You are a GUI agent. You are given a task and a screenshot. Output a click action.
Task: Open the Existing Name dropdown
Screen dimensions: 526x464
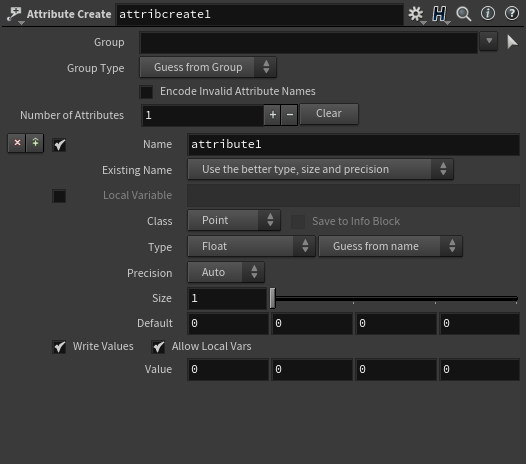[320, 169]
